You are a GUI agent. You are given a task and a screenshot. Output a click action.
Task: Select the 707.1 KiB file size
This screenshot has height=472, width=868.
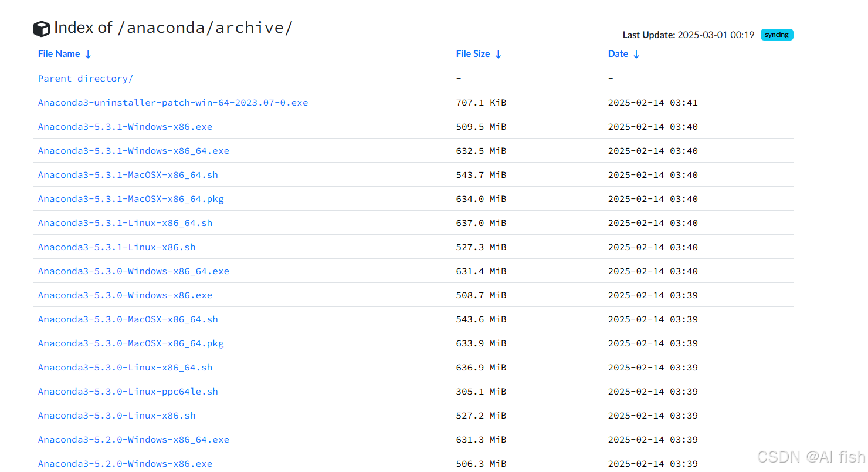[481, 103]
